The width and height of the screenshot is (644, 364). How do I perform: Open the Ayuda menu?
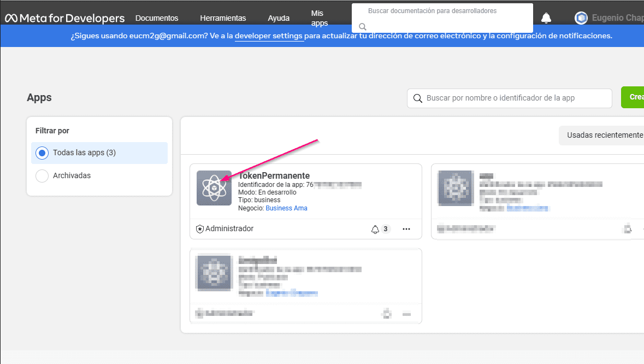pyautogui.click(x=279, y=18)
